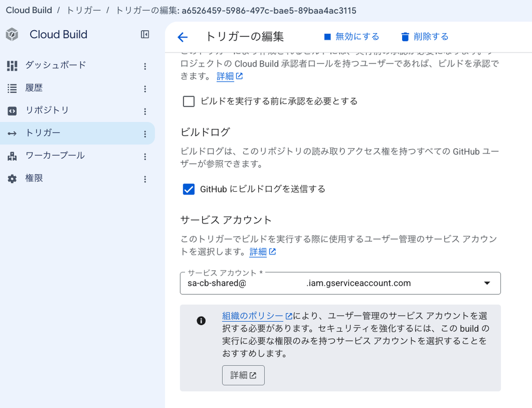Click the リポジトリ code icon

(12, 111)
